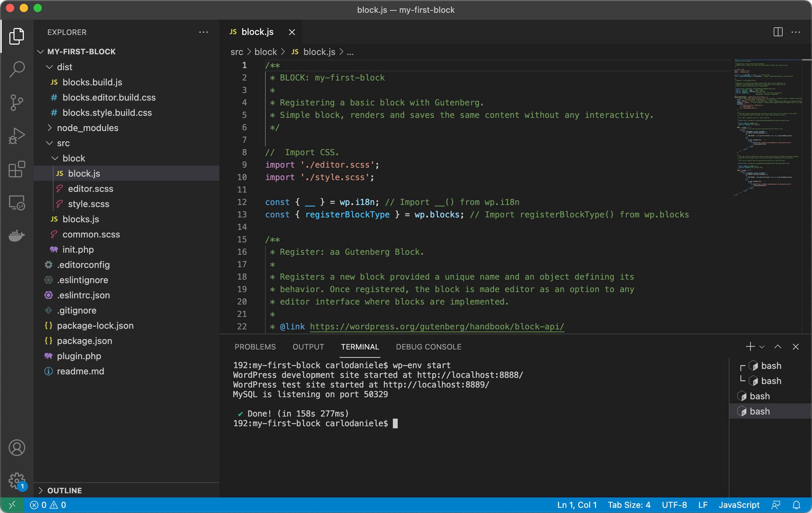Click JavaScript language mode in status bar

739,505
